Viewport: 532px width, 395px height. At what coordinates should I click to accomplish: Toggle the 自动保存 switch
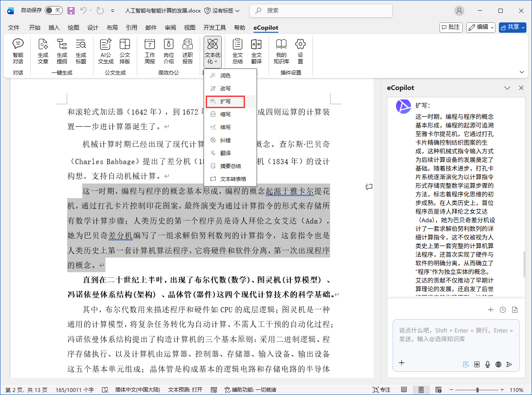point(53,10)
